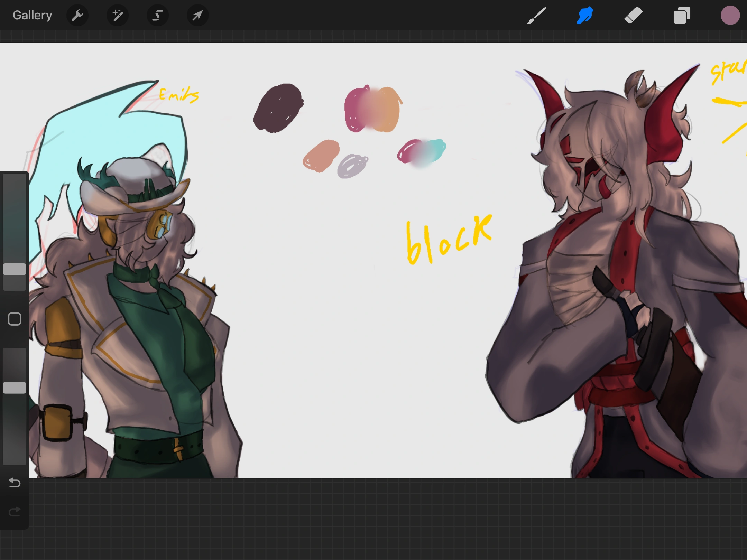Redo the last undone action
Screen dimensions: 747x560
15,512
